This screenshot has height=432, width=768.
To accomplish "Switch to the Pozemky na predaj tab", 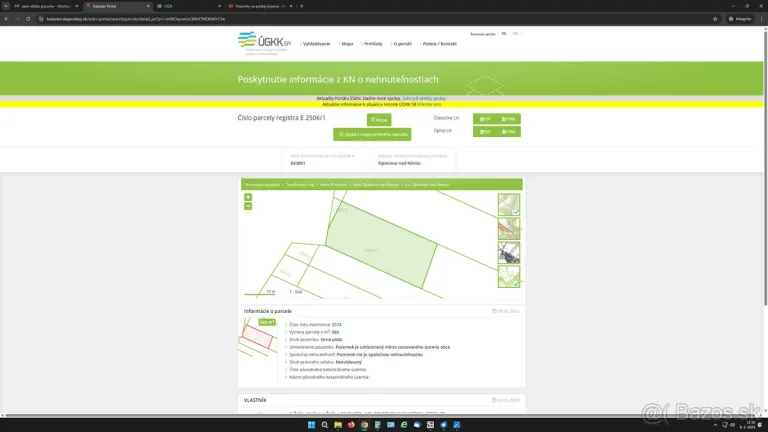I will [x=260, y=6].
